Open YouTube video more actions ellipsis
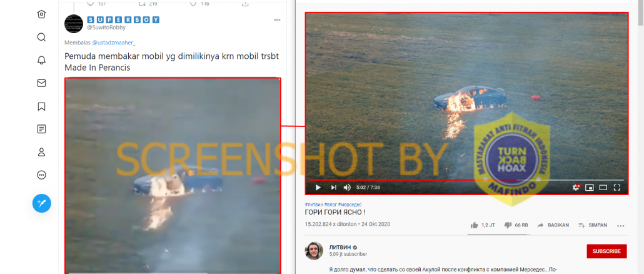Screen dimensions: 644x274 (620, 226)
